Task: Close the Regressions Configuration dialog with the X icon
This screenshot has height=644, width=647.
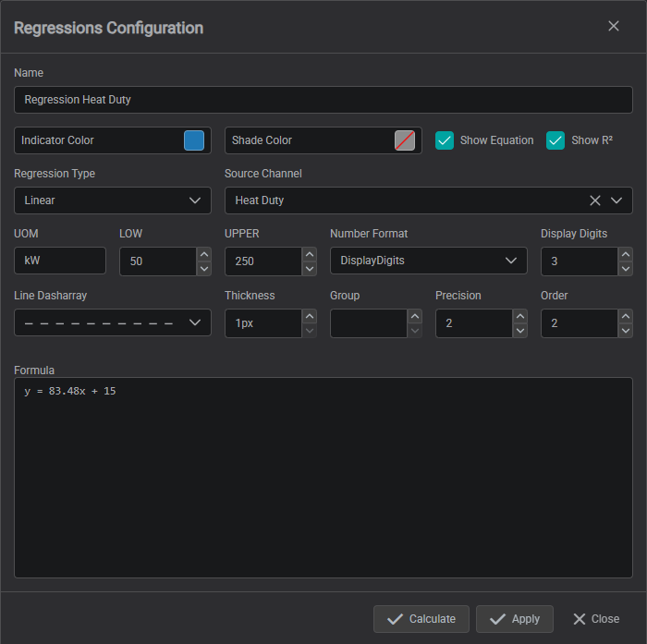Action: click(x=614, y=26)
